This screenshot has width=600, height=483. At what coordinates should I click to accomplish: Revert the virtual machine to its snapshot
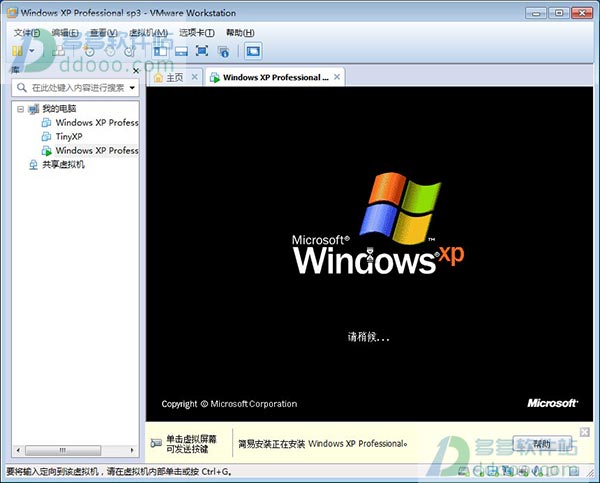pyautogui.click(x=110, y=51)
